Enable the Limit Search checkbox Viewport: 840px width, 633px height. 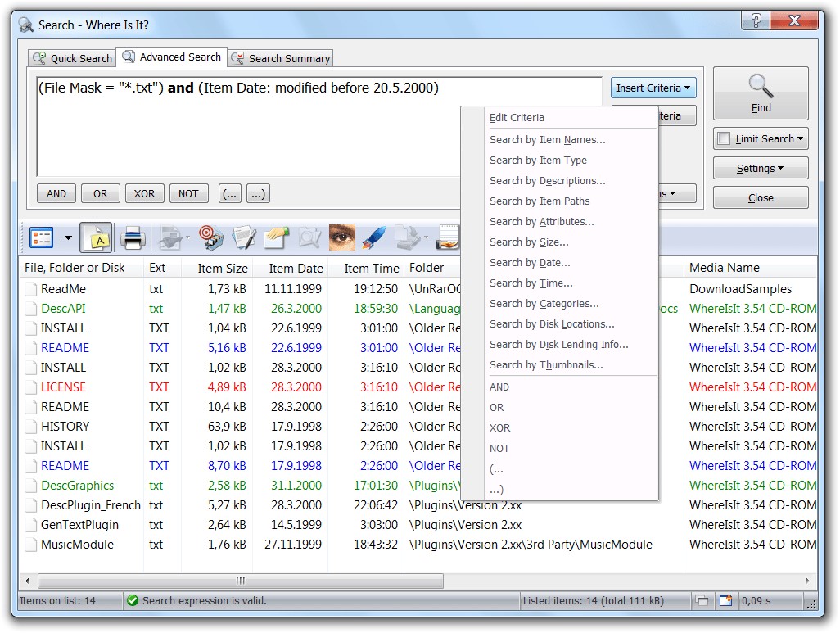724,139
